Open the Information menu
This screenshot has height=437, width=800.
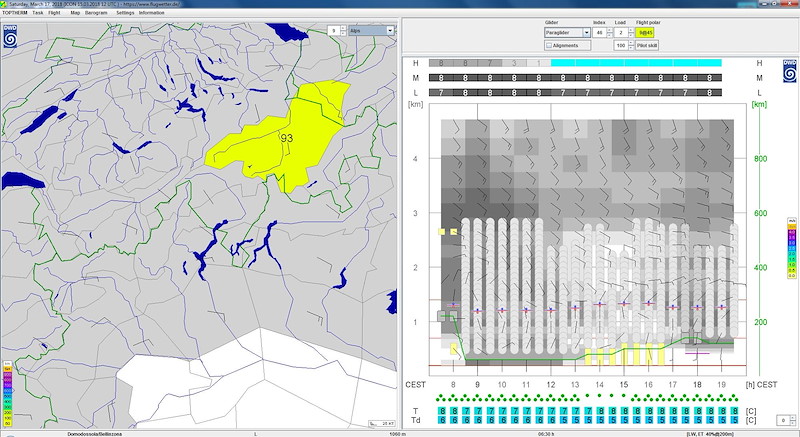tap(152, 13)
